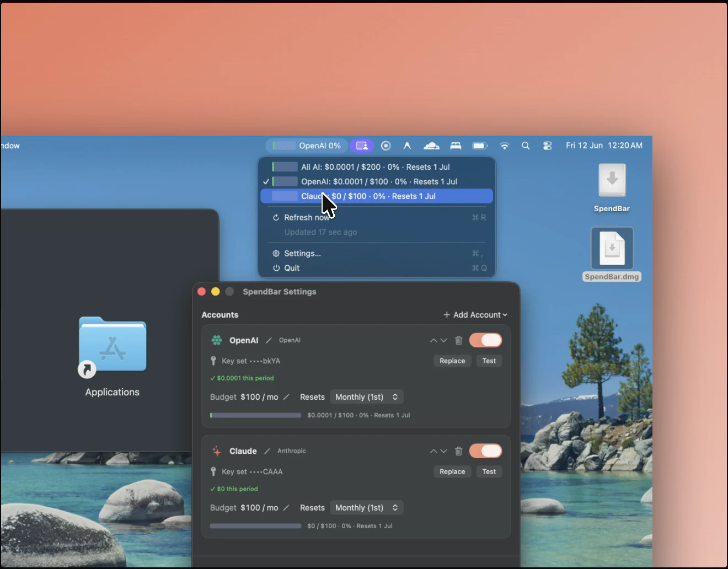This screenshot has height=569, width=728.
Task: Click the OpenAI logo icon in account card
Action: point(217,340)
